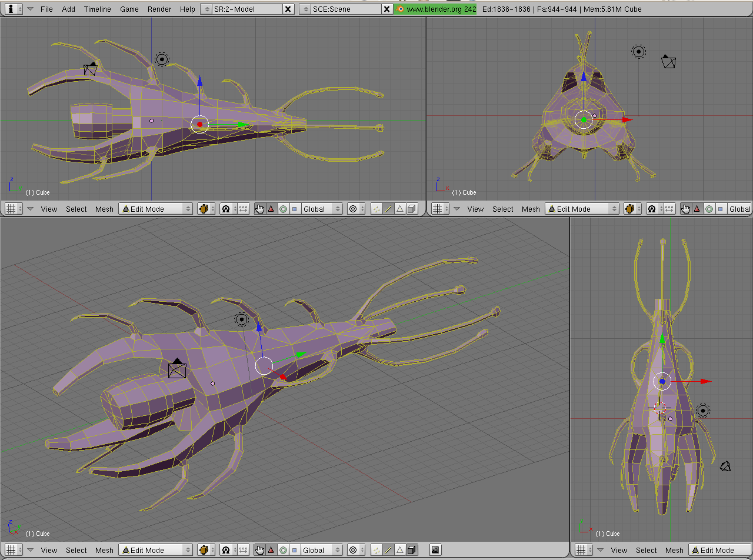Switch to edge select mode in bottom viewport

[388, 550]
